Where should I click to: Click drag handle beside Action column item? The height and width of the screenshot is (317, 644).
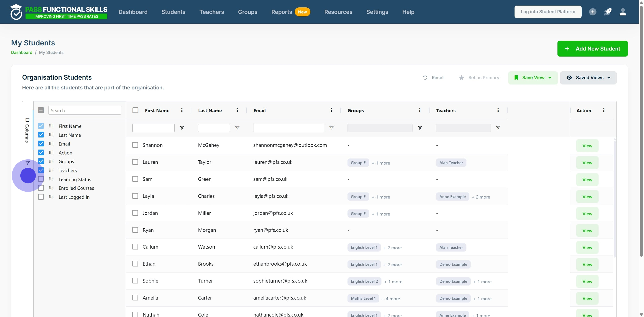pyautogui.click(x=51, y=152)
